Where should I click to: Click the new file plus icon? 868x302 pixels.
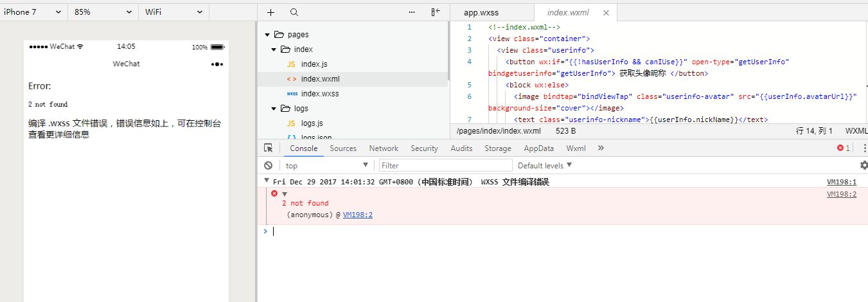(270, 12)
